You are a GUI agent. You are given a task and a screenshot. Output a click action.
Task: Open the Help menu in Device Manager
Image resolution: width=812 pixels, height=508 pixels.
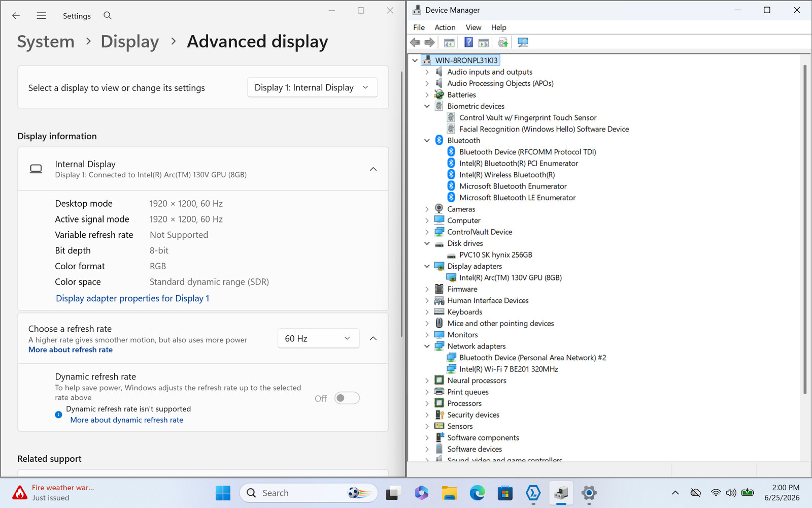[x=498, y=27]
